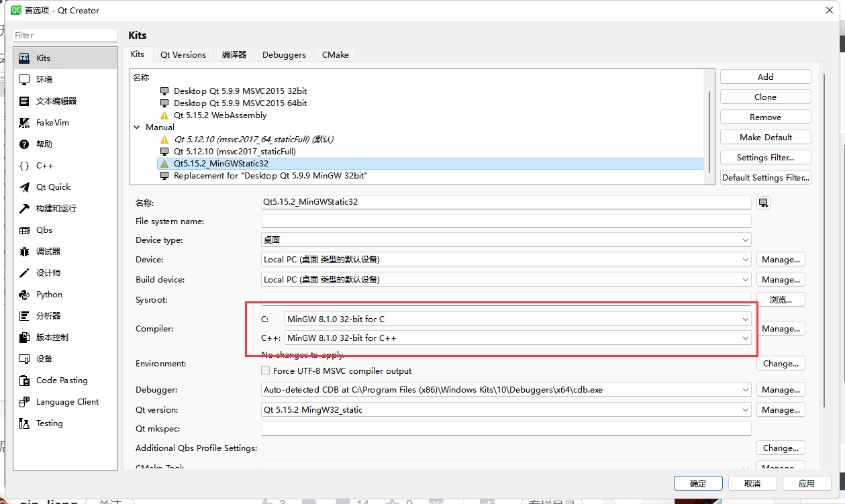Click warning icon of Qt 5.15.2 WebAssembly
The height and width of the screenshot is (504, 845).
(164, 115)
